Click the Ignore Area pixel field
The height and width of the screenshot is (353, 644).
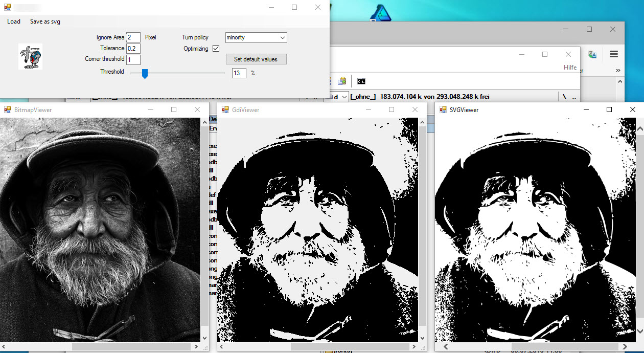pos(133,37)
